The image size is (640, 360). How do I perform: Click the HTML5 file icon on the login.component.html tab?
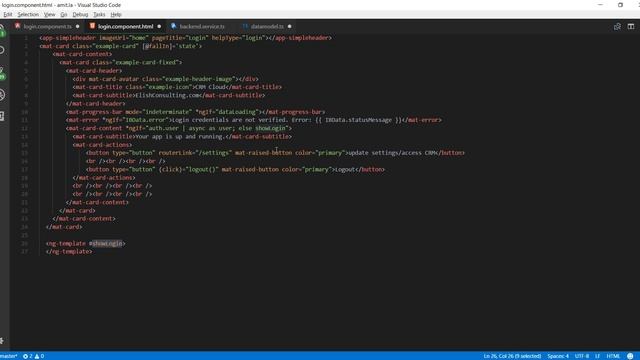[x=92, y=26]
